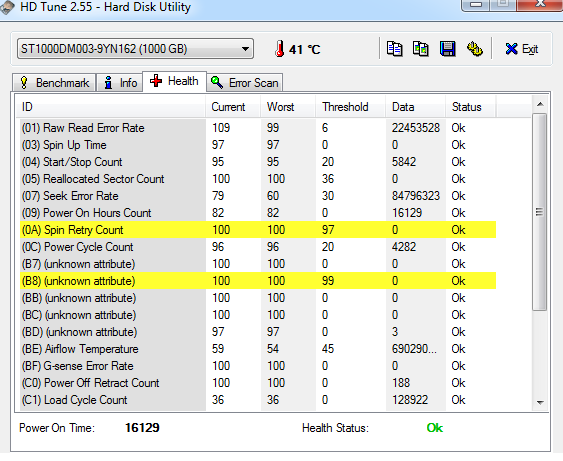
Task: Select the highlighted (B8) unknown attribute row
Action: coord(258,281)
